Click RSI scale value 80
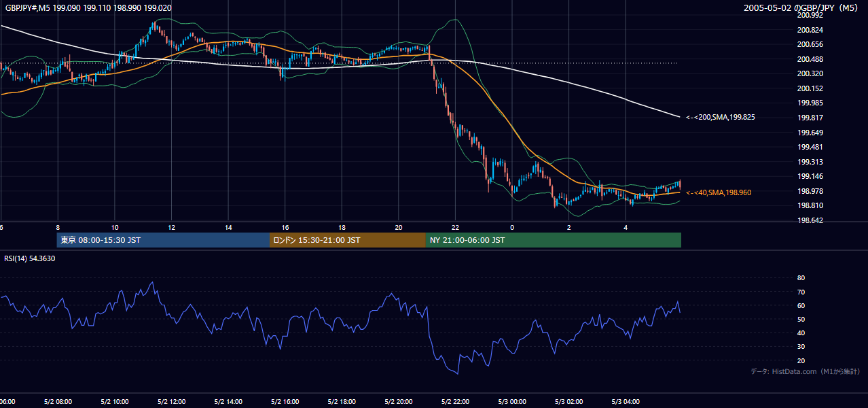This screenshot has width=868, height=408. click(x=801, y=278)
